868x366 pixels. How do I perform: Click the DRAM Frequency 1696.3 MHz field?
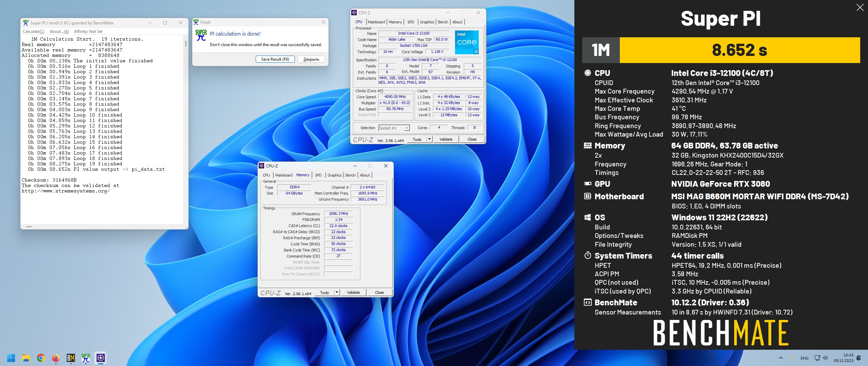click(338, 213)
